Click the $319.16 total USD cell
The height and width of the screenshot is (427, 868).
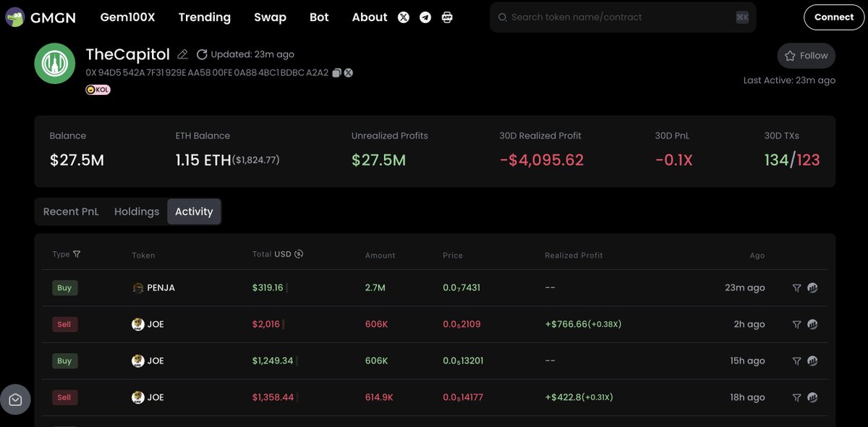(268, 288)
